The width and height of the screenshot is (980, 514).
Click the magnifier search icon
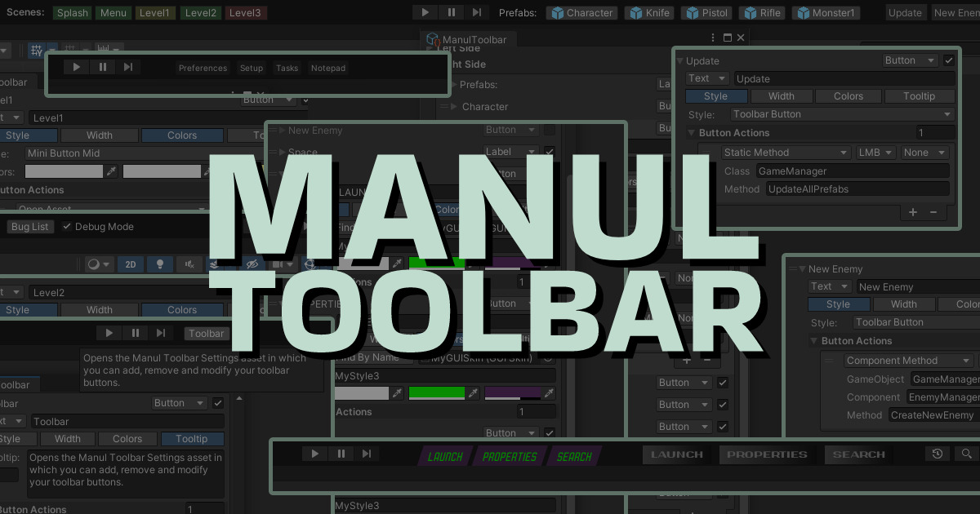coord(965,454)
